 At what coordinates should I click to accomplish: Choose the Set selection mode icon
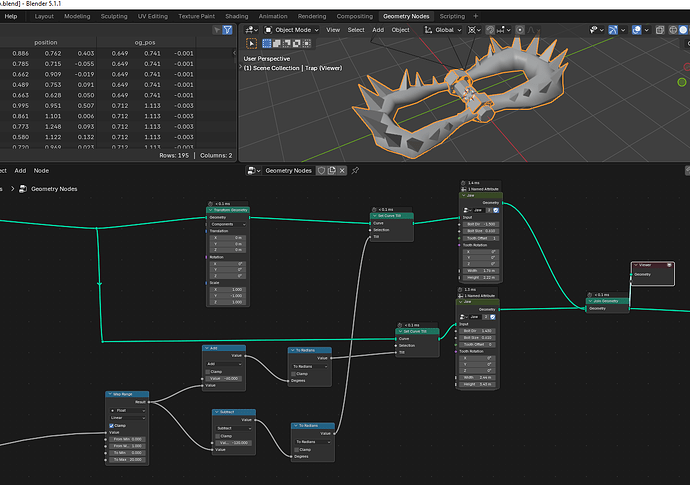pos(267,43)
